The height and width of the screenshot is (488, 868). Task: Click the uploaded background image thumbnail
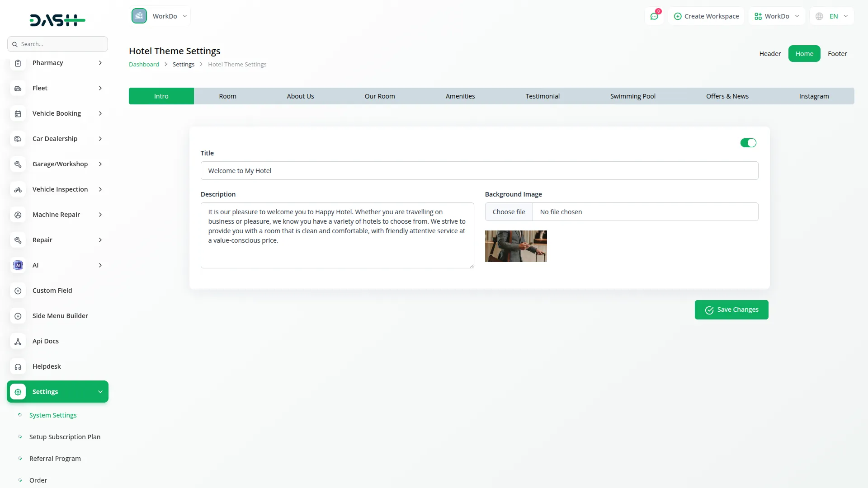click(515, 246)
